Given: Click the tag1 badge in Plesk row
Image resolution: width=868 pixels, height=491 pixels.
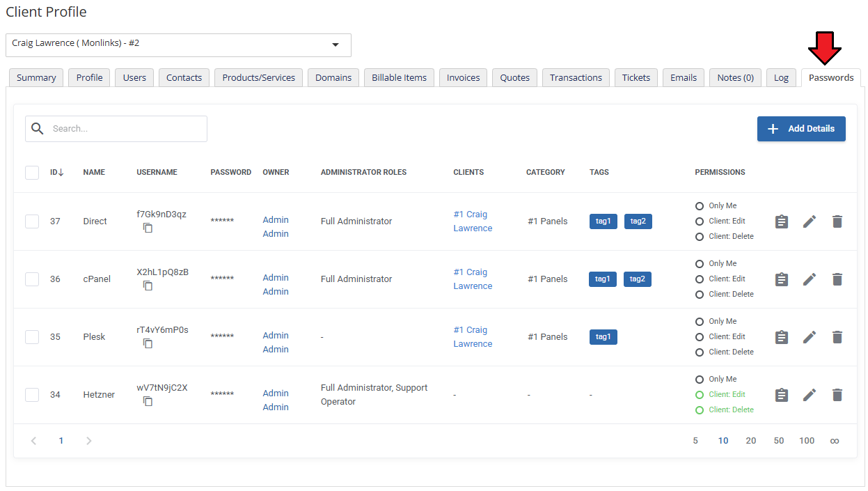Looking at the screenshot, I should pos(603,337).
